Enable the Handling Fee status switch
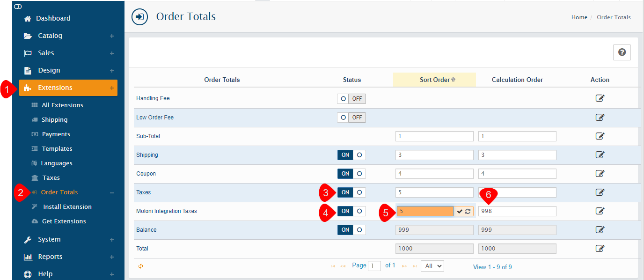Screen dimensions: 644x280 (351, 99)
